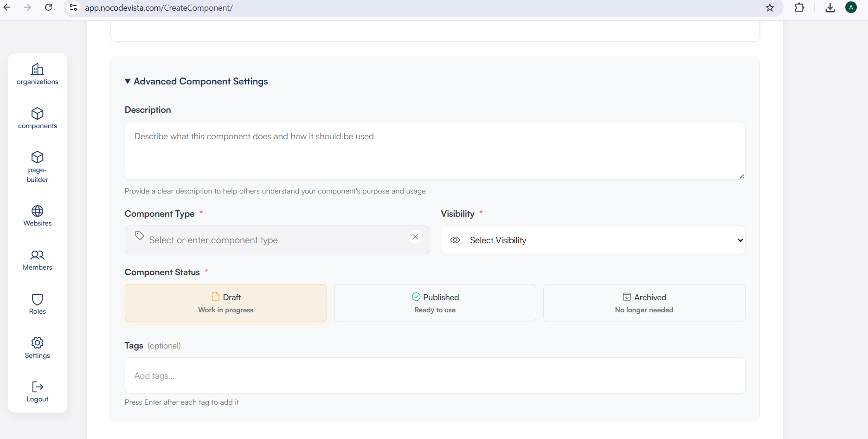
Task: Reload the page in browser
Action: (x=49, y=7)
